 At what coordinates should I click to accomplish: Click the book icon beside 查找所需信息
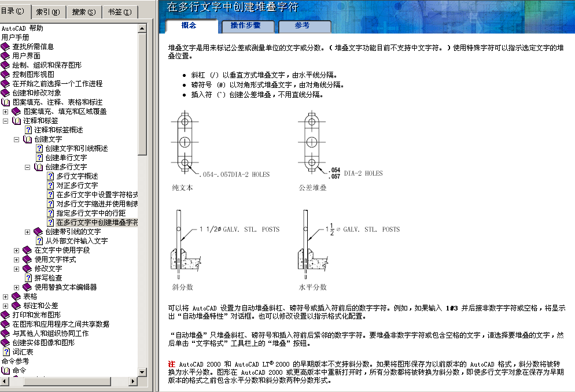[5, 47]
